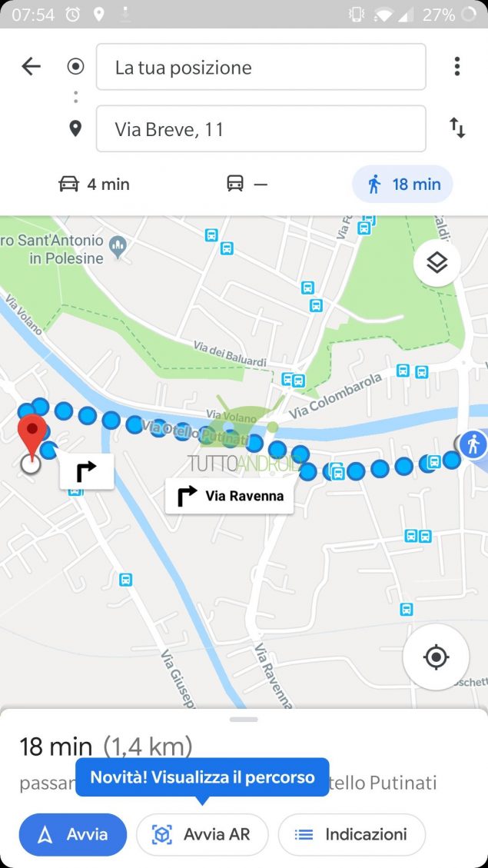This screenshot has height=868, width=488.
Task: Expand the 18 min route summary
Action: tap(106, 747)
